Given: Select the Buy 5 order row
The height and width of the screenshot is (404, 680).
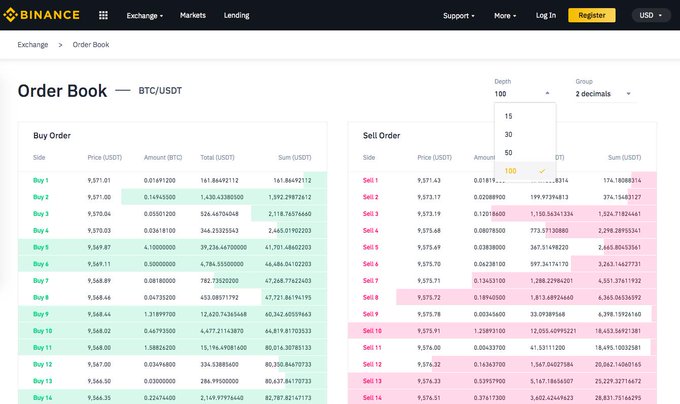Looking at the screenshot, I should coord(172,247).
